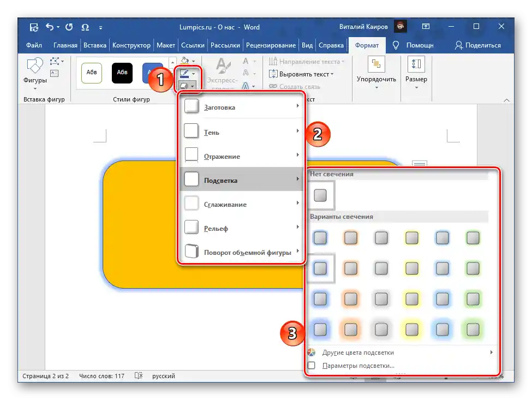This screenshot has height=400, width=532.
Task: Click the draw text box icon
Action: point(54,73)
